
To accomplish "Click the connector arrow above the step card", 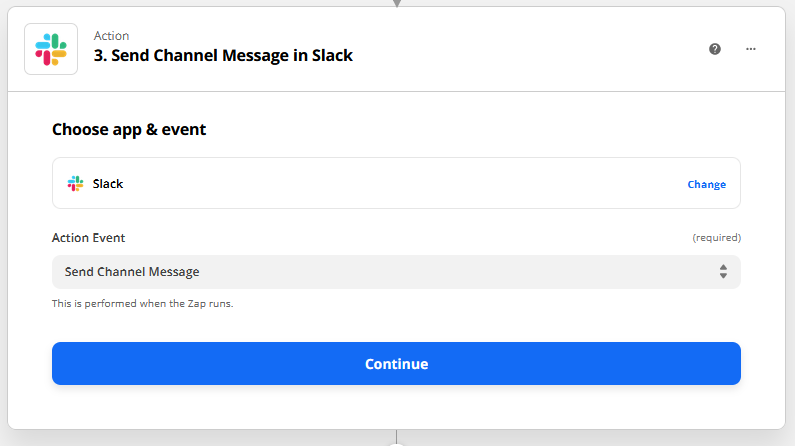I will [397, 3].
